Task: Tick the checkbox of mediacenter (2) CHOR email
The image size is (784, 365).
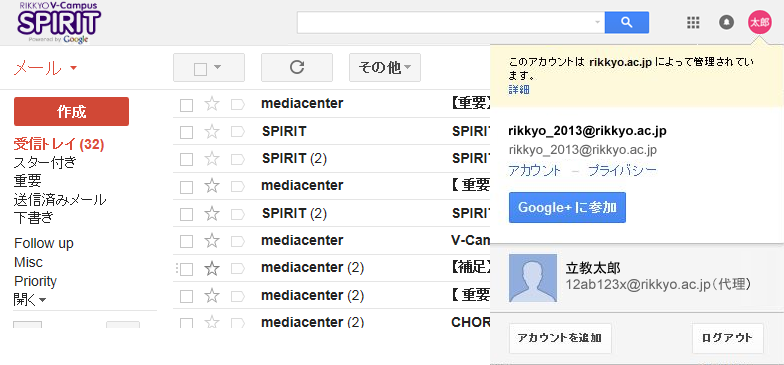Action: pyautogui.click(x=186, y=323)
